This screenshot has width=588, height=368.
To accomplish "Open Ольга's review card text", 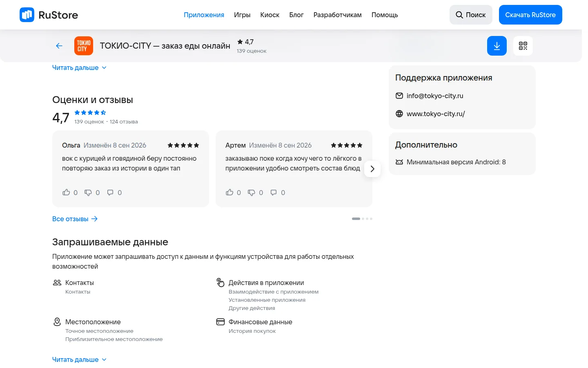I will 129,163.
